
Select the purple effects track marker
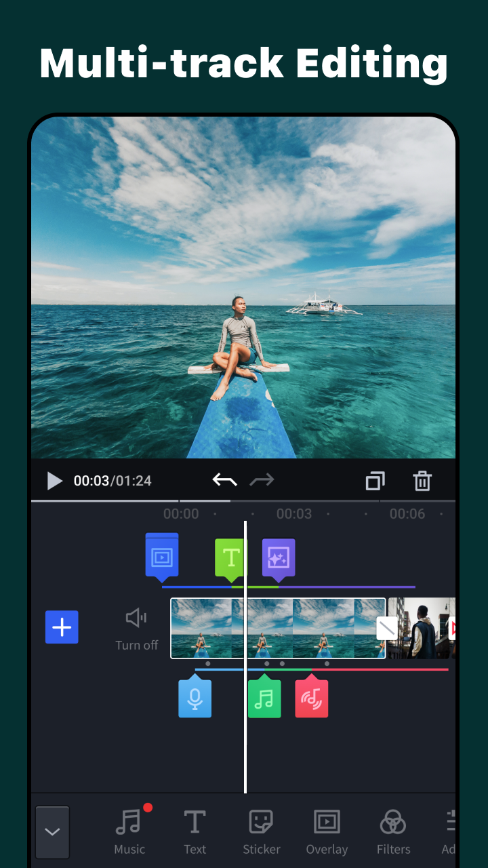pyautogui.click(x=279, y=558)
